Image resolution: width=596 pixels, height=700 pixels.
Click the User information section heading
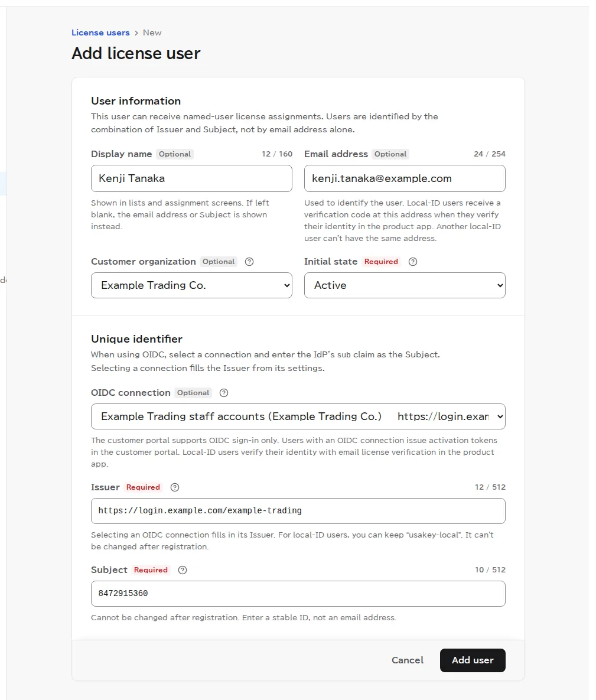[x=136, y=101]
